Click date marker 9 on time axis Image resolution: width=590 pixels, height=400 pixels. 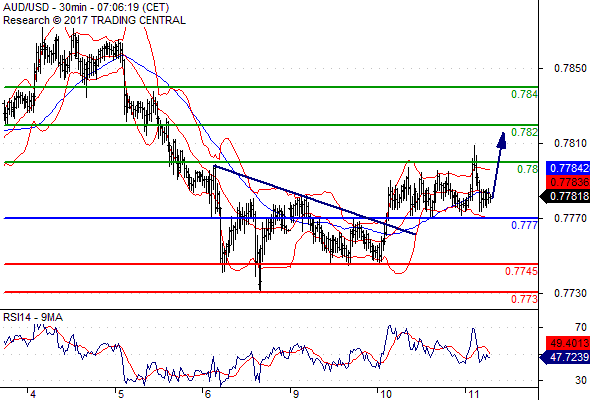296,394
